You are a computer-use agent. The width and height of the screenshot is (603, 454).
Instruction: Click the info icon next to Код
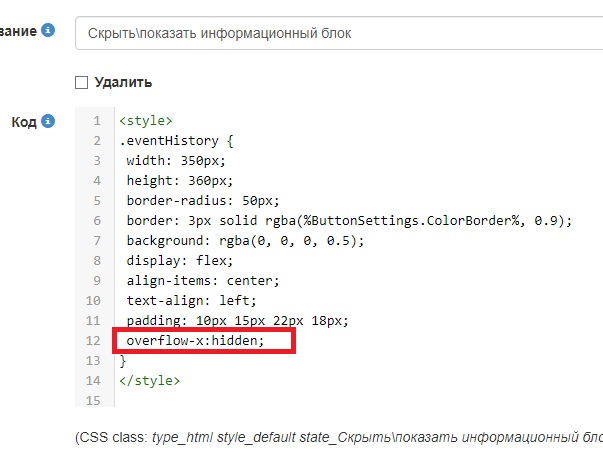pos(48,122)
